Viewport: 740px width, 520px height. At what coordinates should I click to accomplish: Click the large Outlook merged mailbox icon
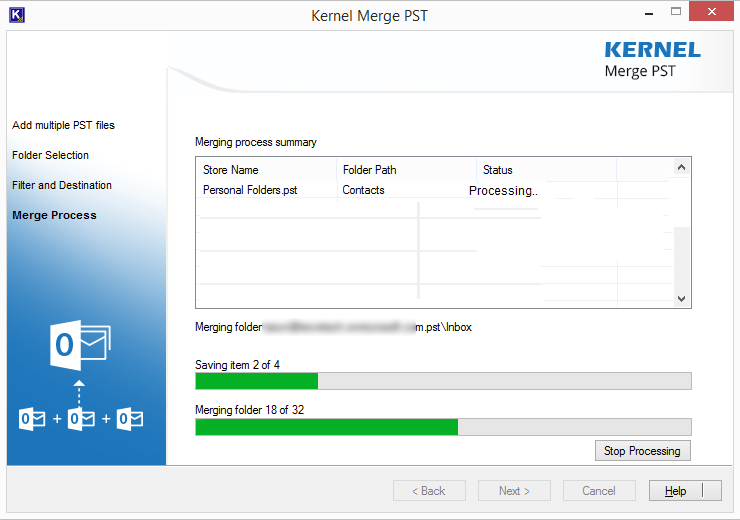[x=80, y=345]
